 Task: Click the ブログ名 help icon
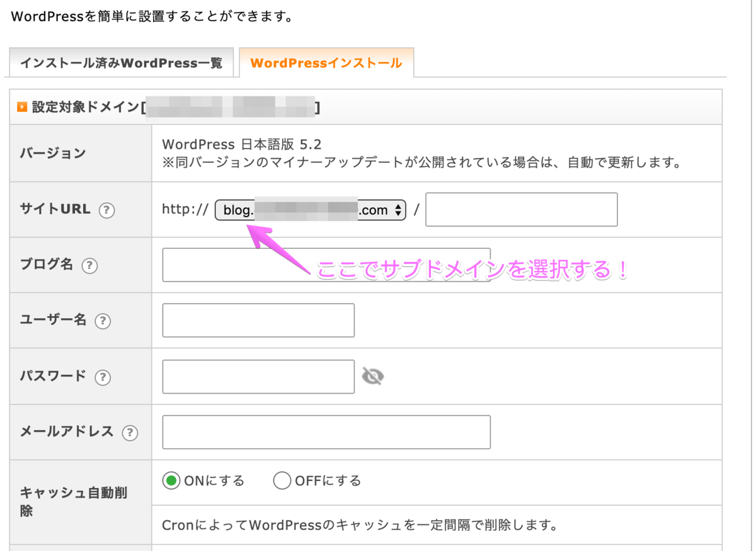tap(90, 266)
